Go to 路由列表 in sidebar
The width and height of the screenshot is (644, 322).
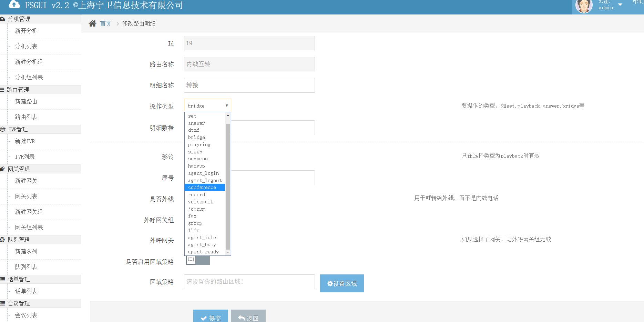point(26,117)
